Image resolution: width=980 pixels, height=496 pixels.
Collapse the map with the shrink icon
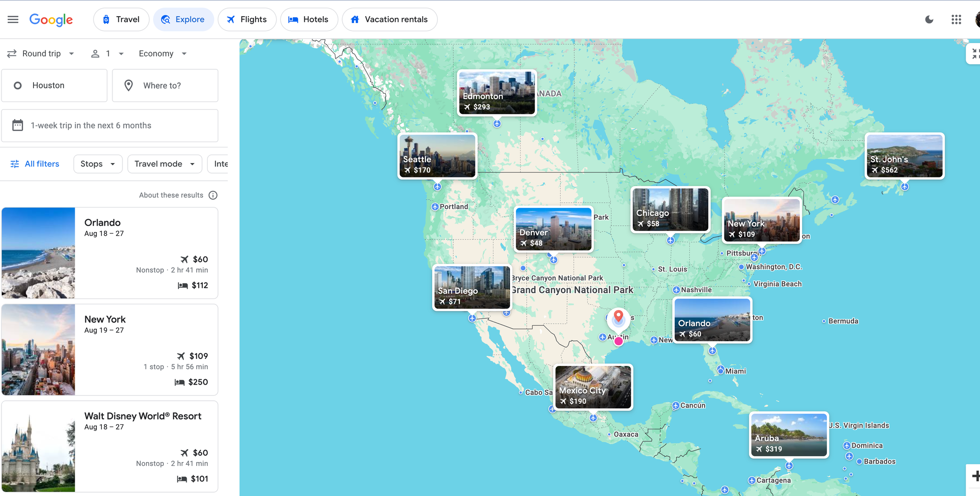974,53
